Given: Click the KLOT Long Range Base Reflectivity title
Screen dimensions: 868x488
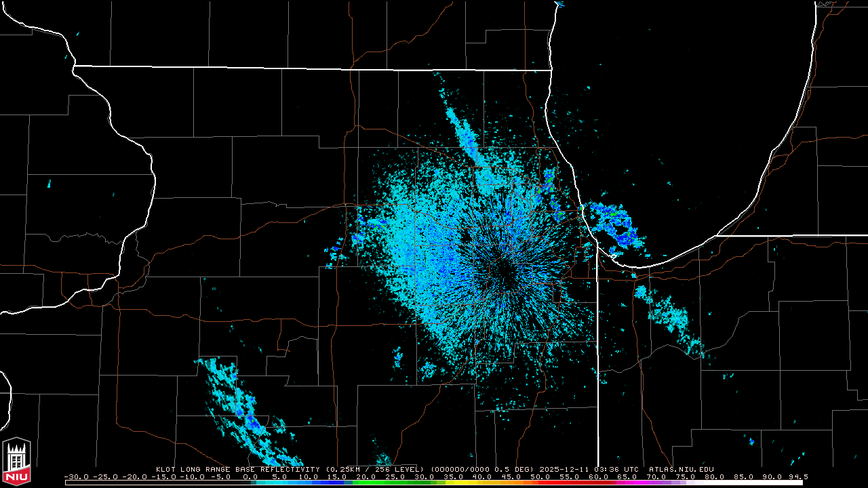Looking at the screenshot, I should [237, 469].
